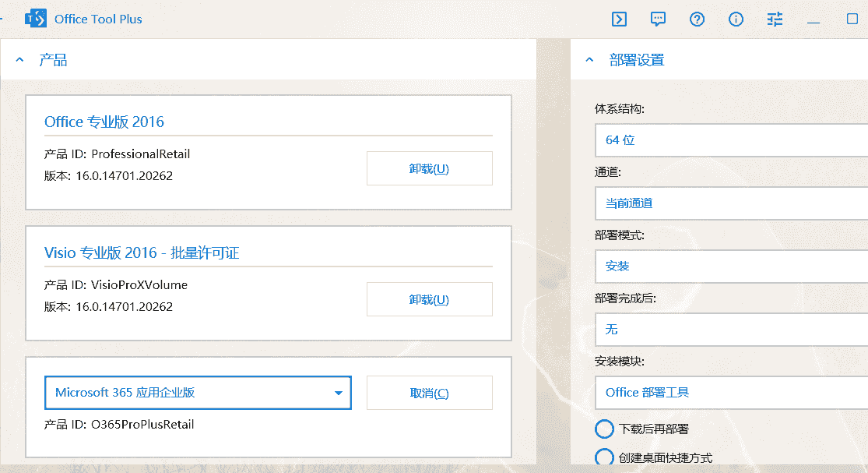Open the Microsoft 365 应用企业版 product dropdown

198,393
